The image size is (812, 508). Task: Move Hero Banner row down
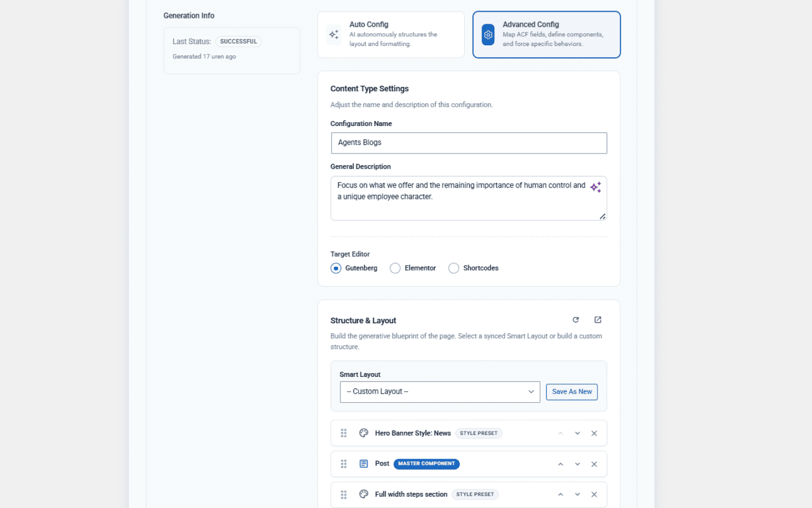577,434
